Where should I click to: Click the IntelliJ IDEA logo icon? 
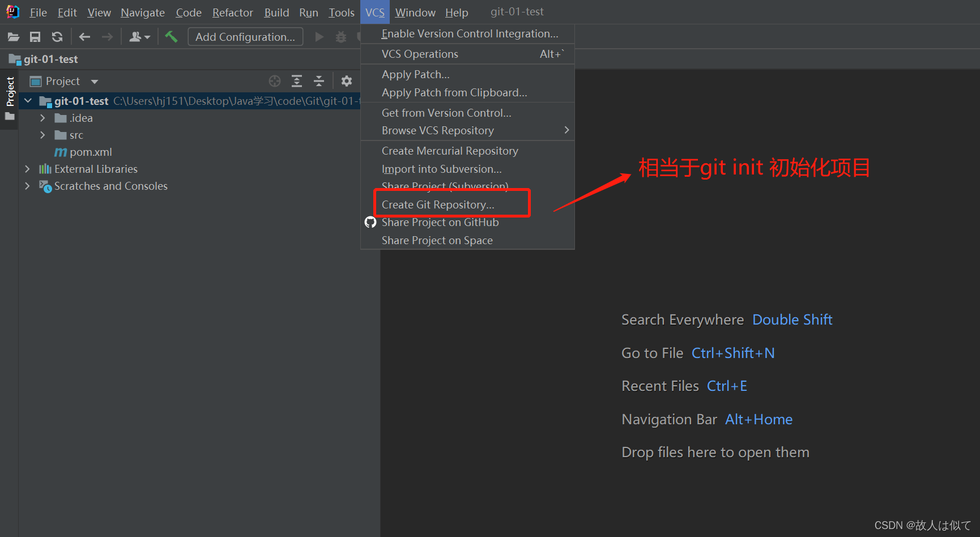[12, 12]
